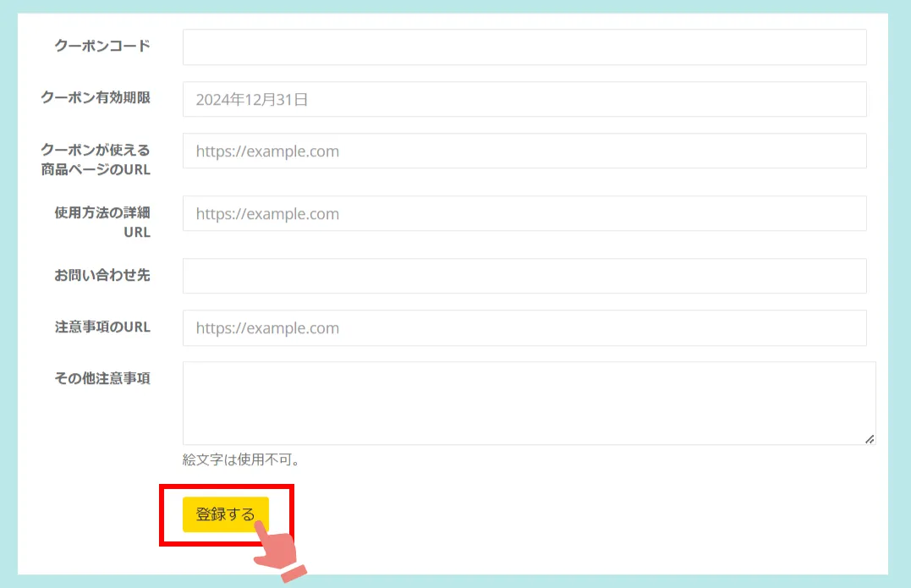The height and width of the screenshot is (588, 911).
Task: Click the クーポンコード label text
Action: tap(102, 46)
